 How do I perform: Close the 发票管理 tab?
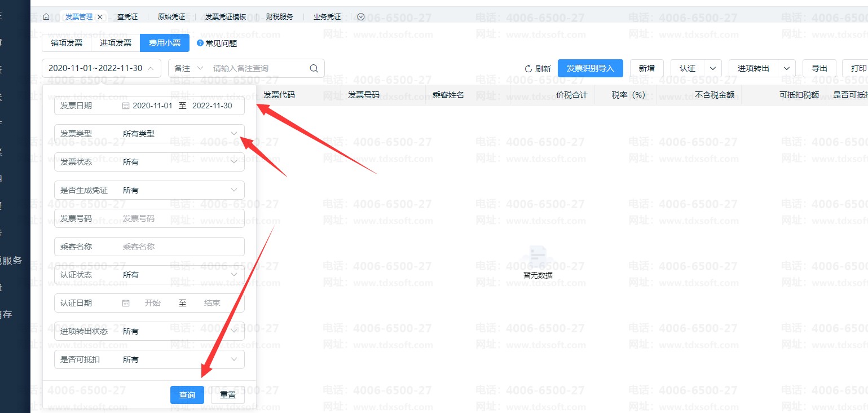click(100, 17)
